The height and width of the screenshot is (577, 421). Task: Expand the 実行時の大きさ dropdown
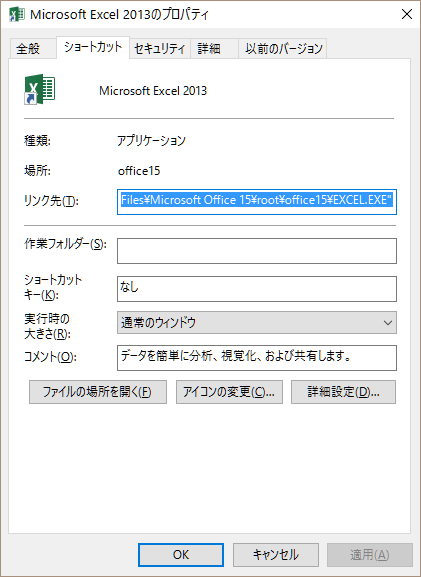257,323
